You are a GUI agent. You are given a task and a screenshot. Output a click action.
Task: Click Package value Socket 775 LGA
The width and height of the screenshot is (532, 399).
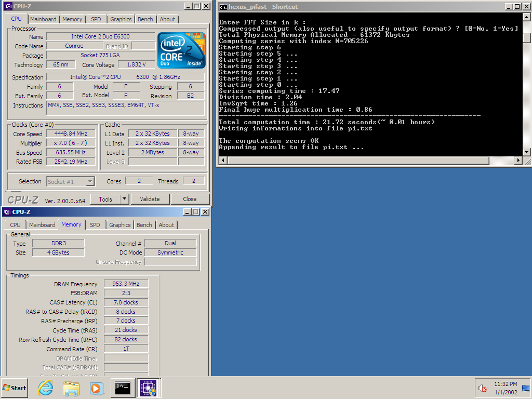pos(100,55)
